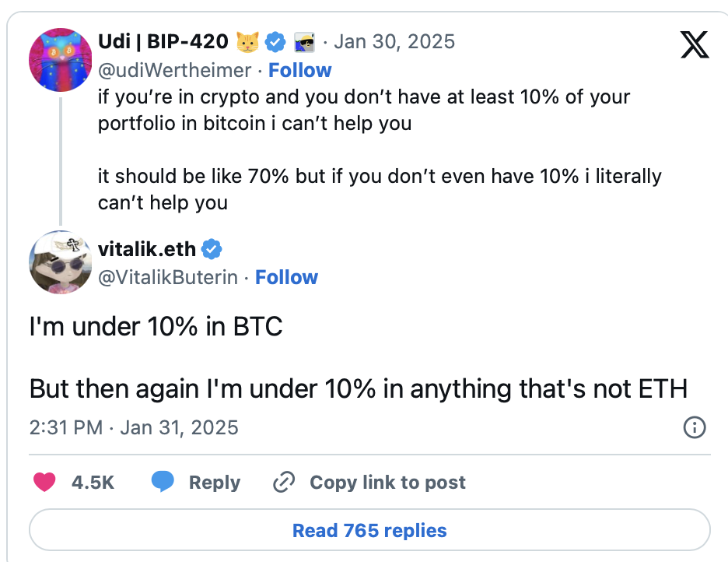Click the @VitalikButerin username handle
Image resolution: width=728 pixels, height=562 pixels.
pos(166,277)
